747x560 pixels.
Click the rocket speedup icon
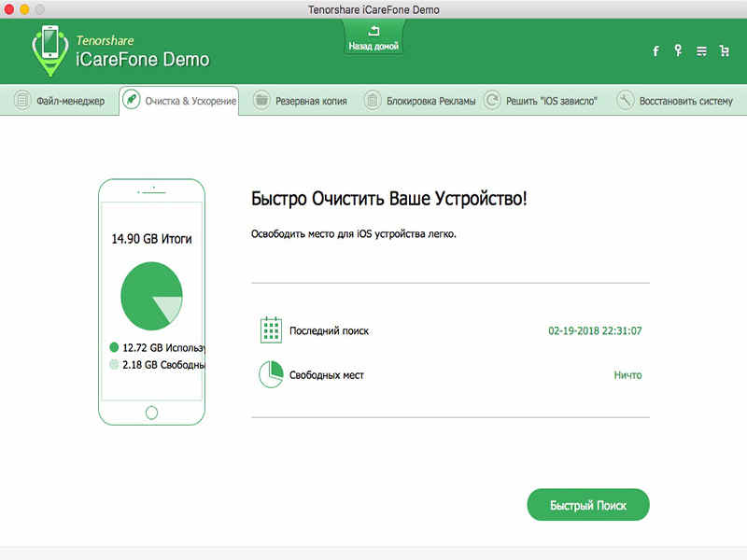click(132, 100)
